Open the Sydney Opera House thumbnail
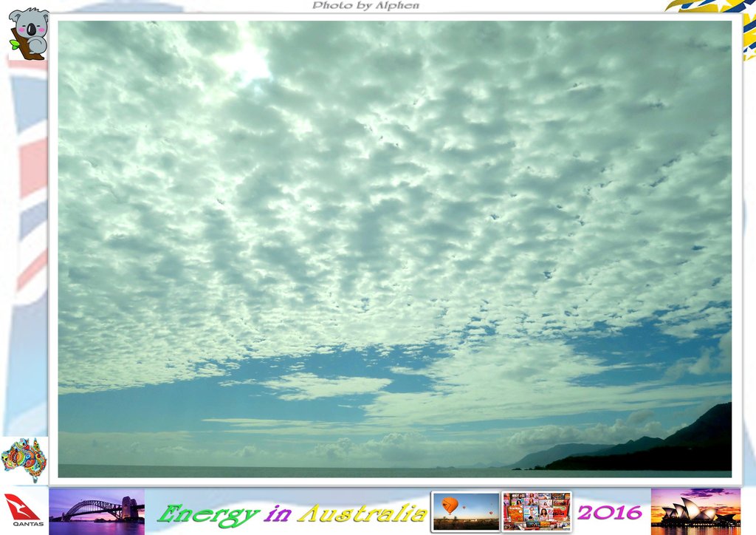 (x=695, y=510)
